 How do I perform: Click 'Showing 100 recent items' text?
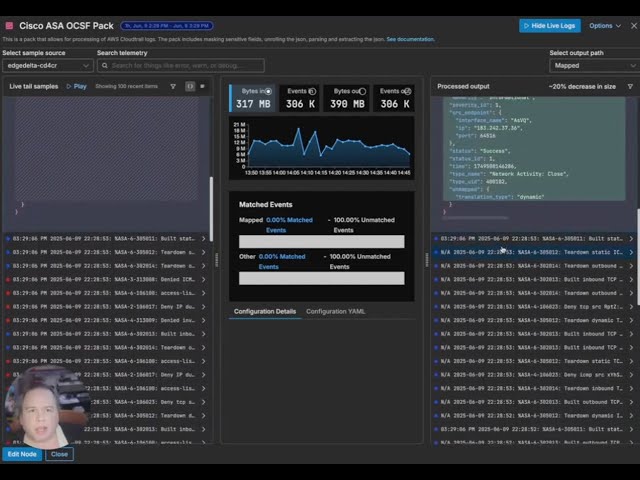[127, 87]
